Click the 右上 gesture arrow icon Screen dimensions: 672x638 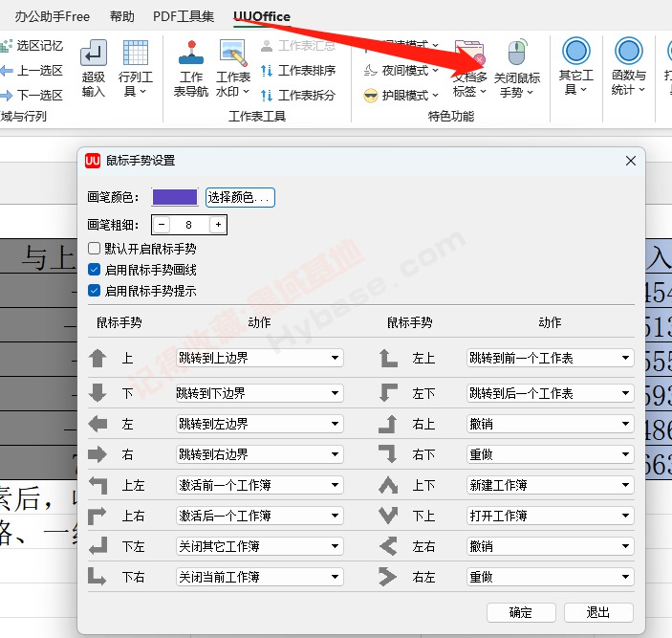point(388,424)
